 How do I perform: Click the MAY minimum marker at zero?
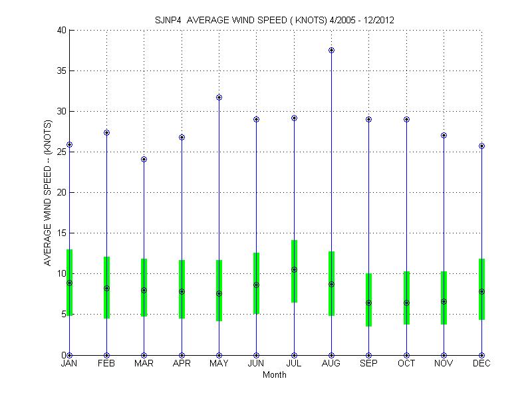coord(219,356)
